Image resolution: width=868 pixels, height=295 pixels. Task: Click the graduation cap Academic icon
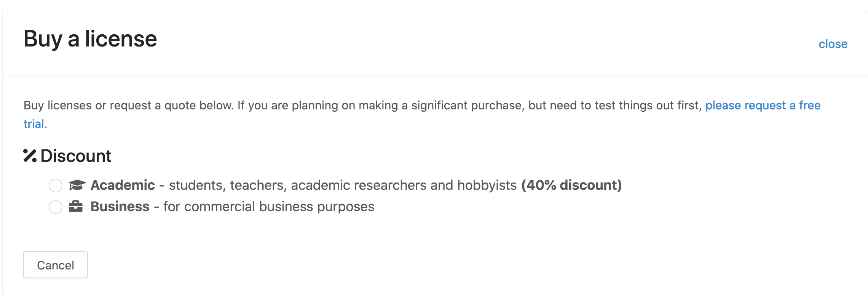(x=77, y=185)
